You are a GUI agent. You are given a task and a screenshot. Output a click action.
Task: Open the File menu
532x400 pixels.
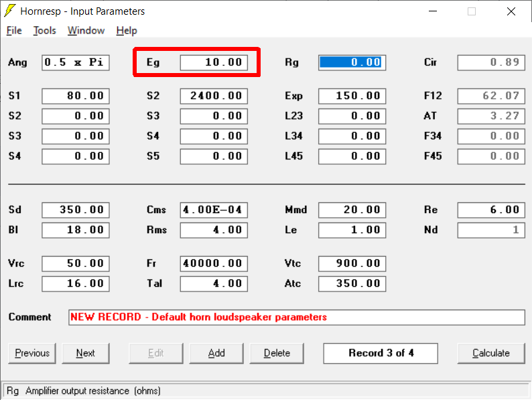coord(14,31)
